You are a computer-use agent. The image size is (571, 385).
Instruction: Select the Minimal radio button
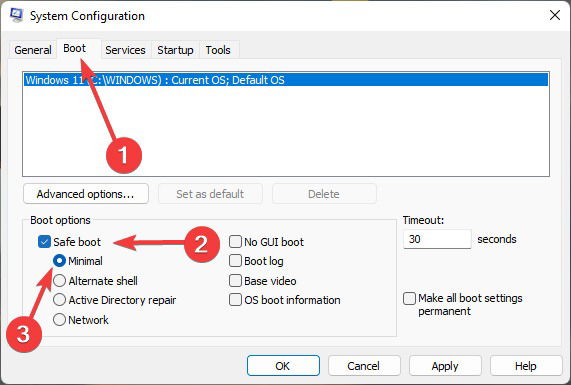pyautogui.click(x=59, y=261)
